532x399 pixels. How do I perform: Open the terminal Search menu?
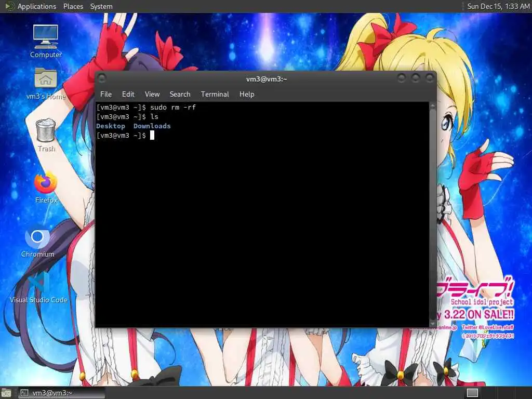180,95
